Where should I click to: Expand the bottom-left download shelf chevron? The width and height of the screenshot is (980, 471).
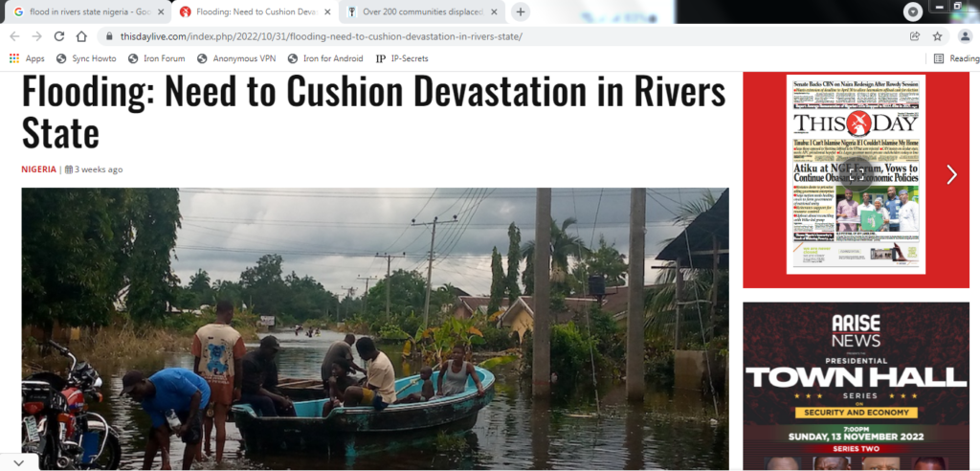(x=19, y=462)
